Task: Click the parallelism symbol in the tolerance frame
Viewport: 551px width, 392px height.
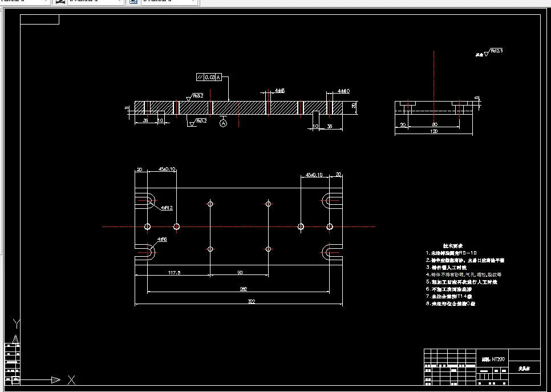Action: pos(200,78)
